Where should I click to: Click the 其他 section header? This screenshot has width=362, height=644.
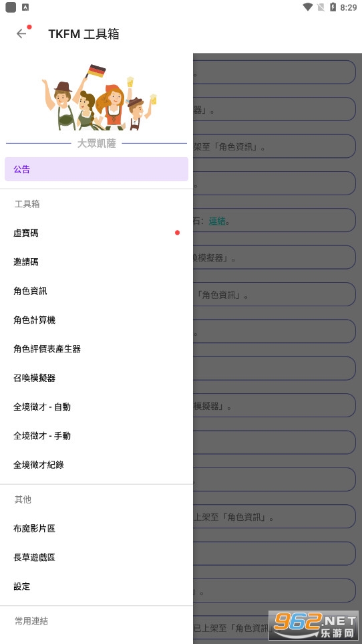pos(23,499)
